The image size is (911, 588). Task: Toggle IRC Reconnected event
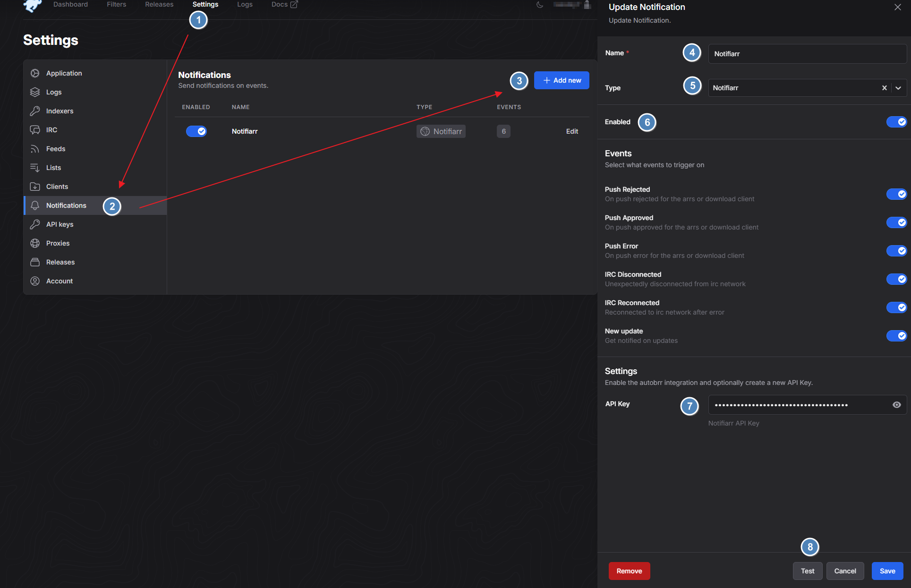point(896,307)
